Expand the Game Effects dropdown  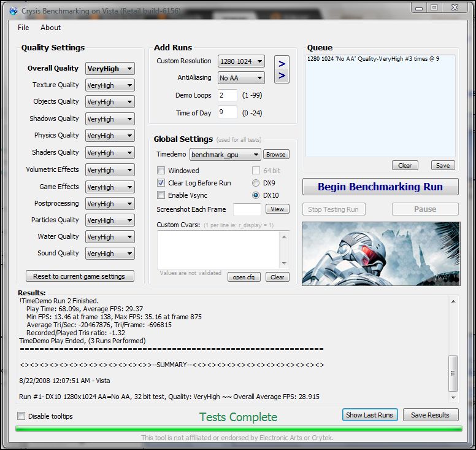(x=110, y=187)
